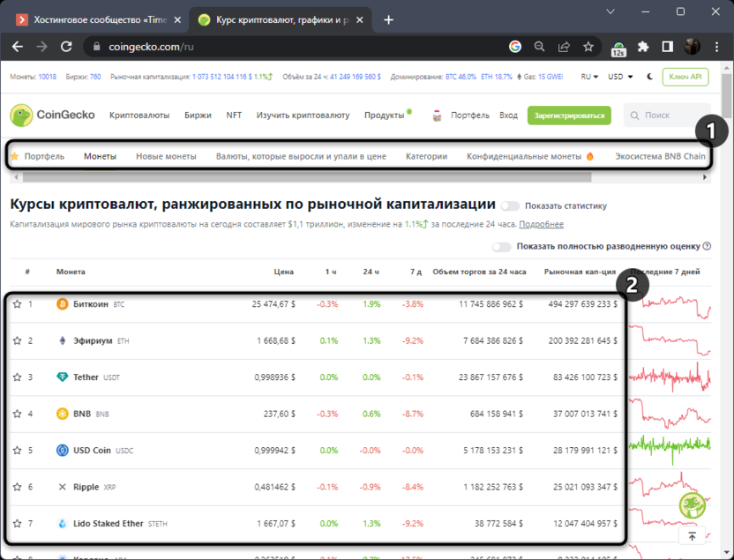Switch to dark mode with moon icon

[x=649, y=77]
